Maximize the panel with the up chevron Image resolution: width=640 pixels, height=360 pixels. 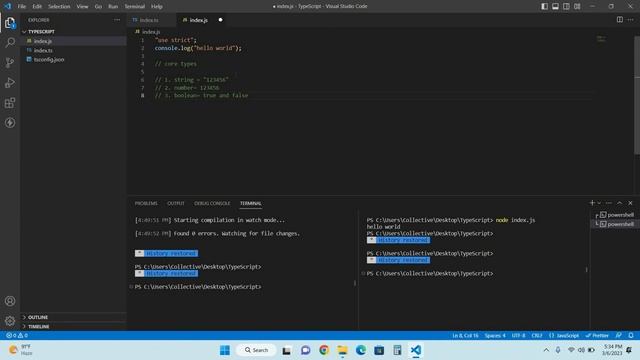click(620, 203)
